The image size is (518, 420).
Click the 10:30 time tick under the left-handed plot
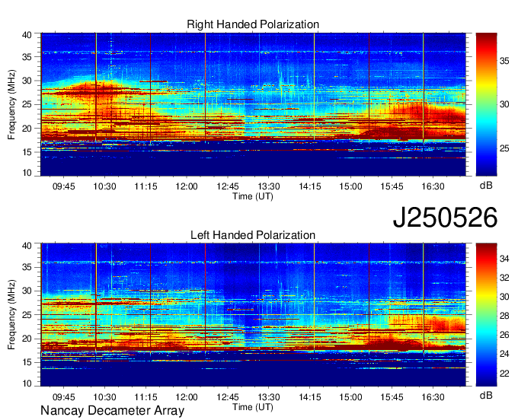pyautogui.click(x=104, y=396)
